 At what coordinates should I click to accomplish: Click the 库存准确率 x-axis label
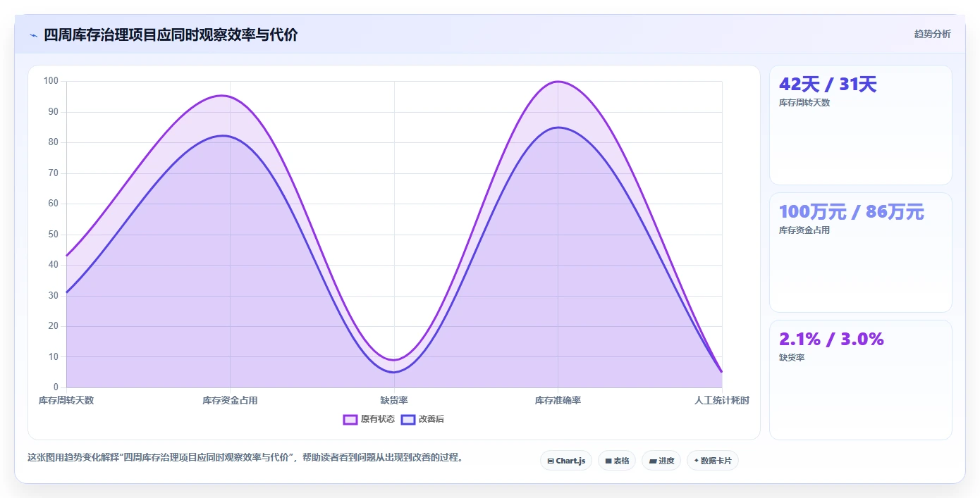click(558, 400)
